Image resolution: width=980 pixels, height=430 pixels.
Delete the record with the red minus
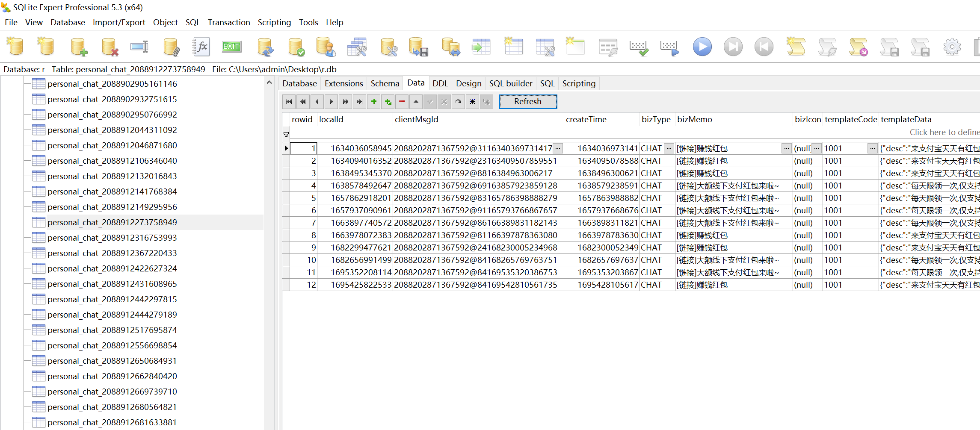(402, 102)
